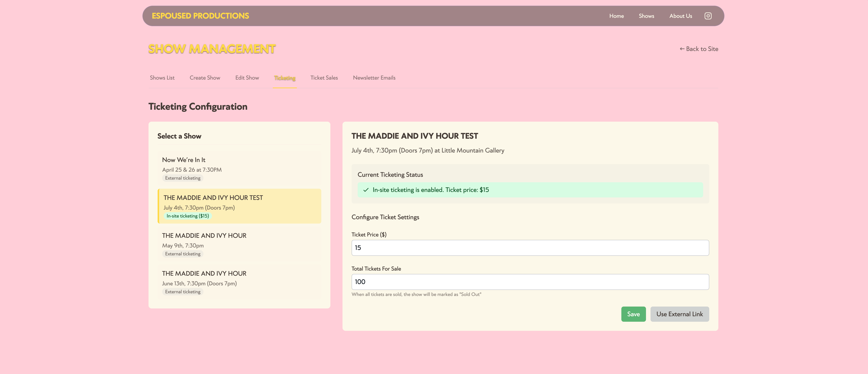
Task: Click the Shows navigation menu item
Action: tap(646, 16)
